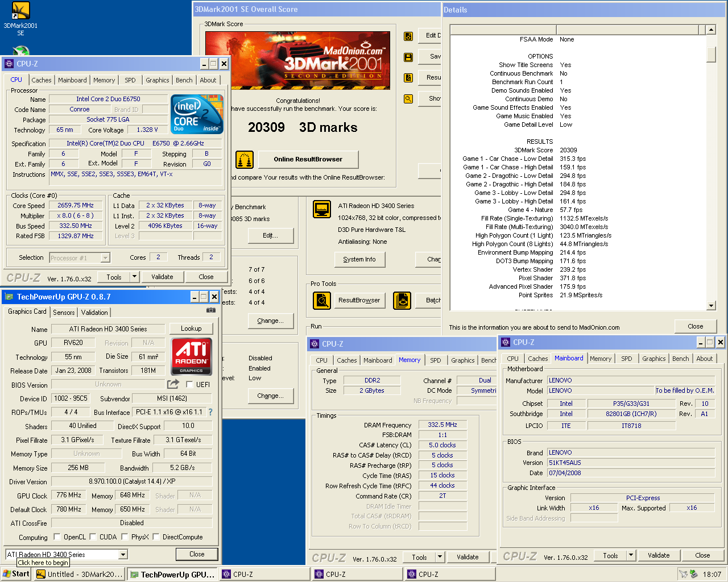Viewport: 728px width, 582px height.
Task: Click title bar icon of the CPU-Z Mainboard window
Action: pos(505,342)
